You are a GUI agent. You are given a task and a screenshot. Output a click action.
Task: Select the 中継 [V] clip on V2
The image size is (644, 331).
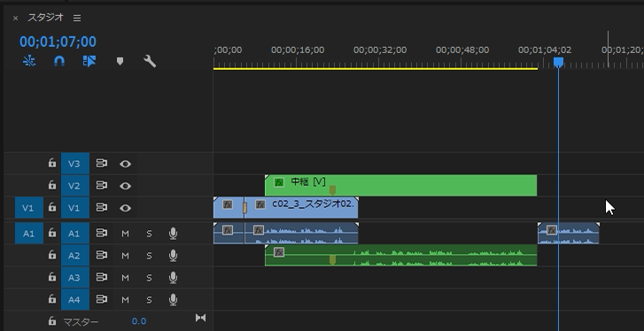[401, 185]
